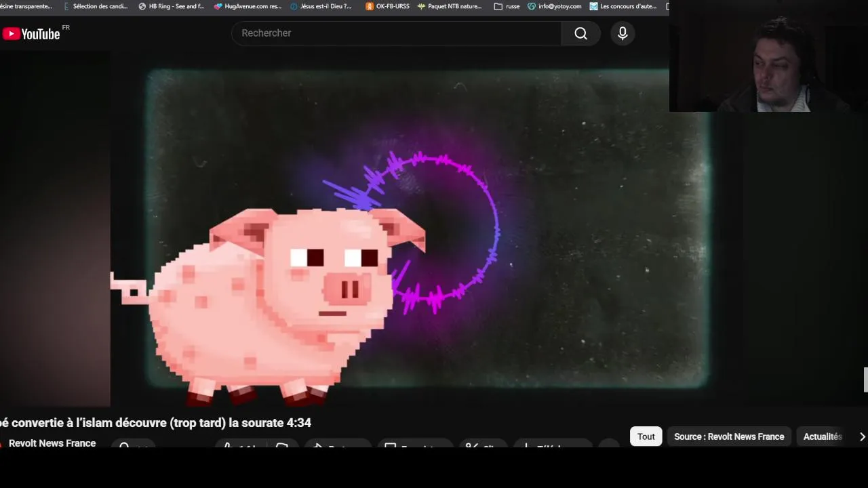Open the 'Jésus est-il Dieu ?' bookmark
Viewport: 868px width, 488px height.
tap(321, 6)
